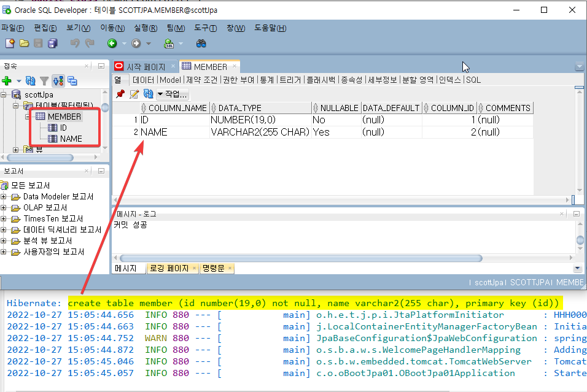Click the Open folder icon in toolbar

[x=25, y=44]
